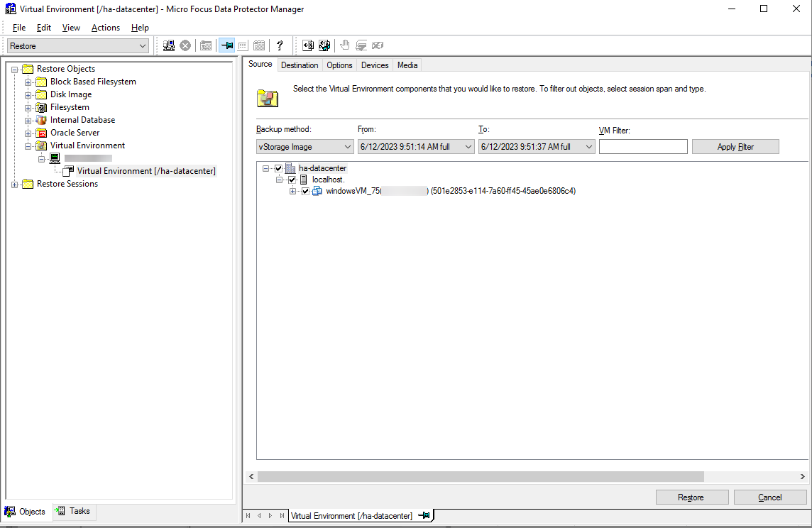
Task: Click the Cancel button
Action: pos(770,497)
